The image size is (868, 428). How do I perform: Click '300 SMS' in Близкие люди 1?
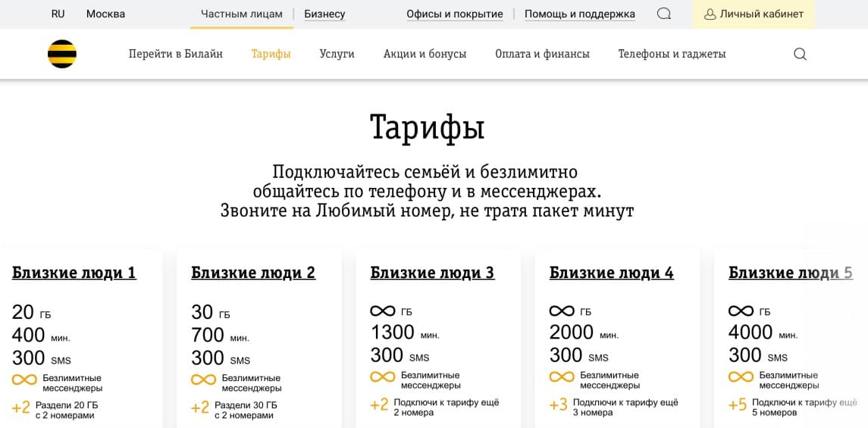[42, 358]
